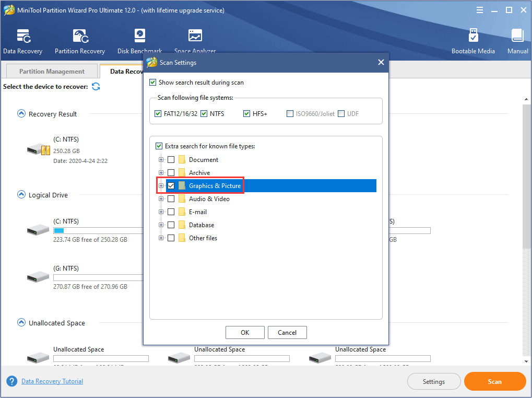Check the Other files box
Viewport: 532px width, 398px height.
[x=171, y=238]
